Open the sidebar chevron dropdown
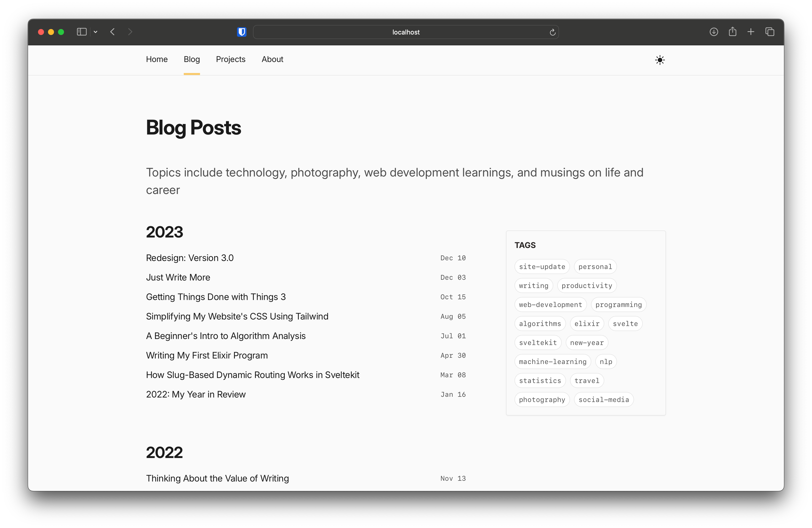 tap(95, 32)
